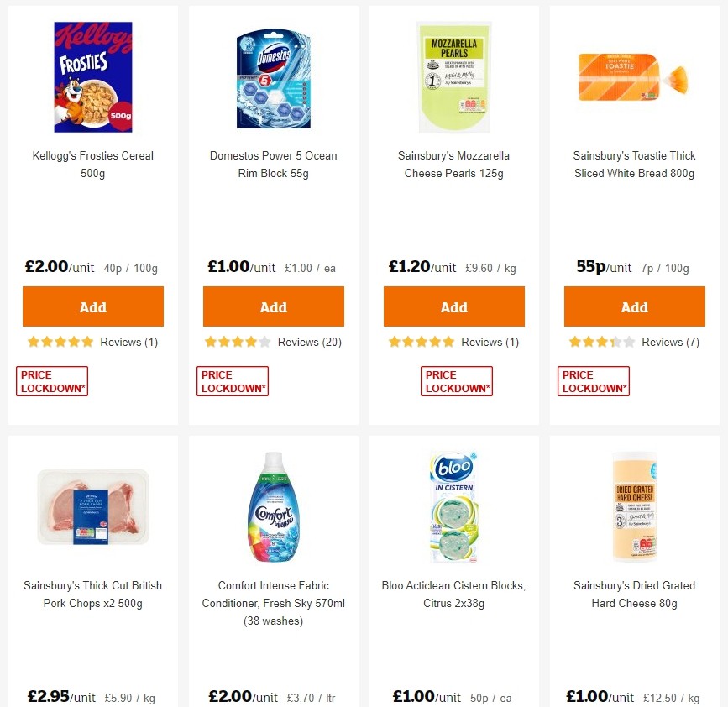Viewport: 728px width, 707px height.
Task: Click the star rating for Mozzarella Cheese Pearls
Action: (420, 342)
